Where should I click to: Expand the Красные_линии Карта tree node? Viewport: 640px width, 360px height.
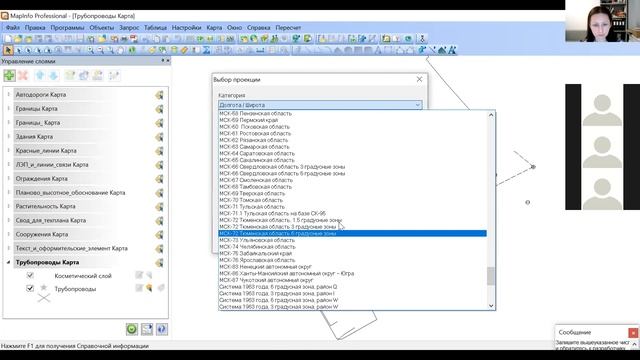9,150
